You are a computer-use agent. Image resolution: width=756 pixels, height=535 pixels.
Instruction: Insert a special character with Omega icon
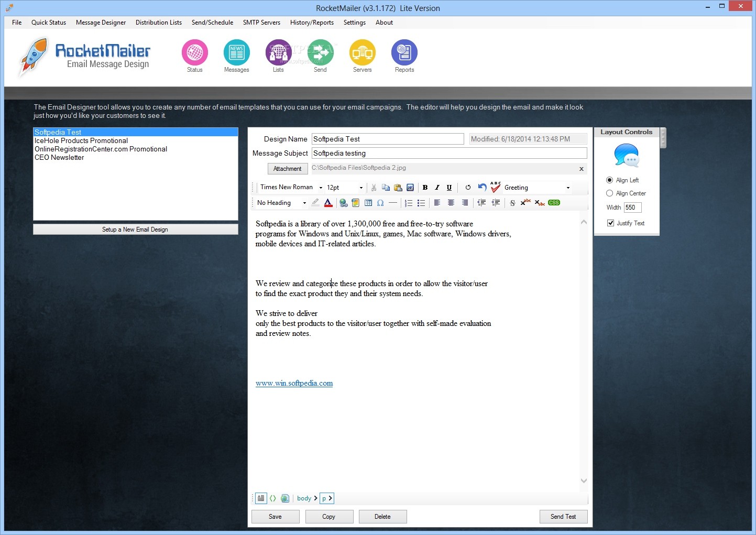[380, 203]
